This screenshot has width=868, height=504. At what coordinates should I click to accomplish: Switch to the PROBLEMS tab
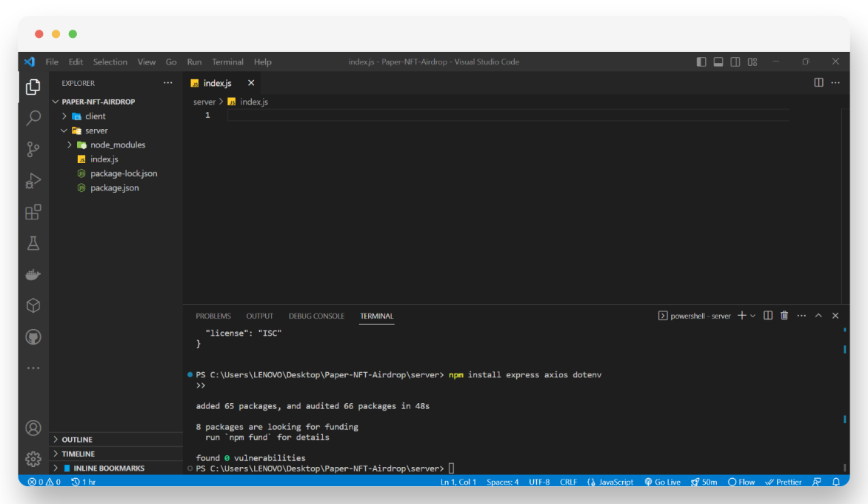(213, 316)
